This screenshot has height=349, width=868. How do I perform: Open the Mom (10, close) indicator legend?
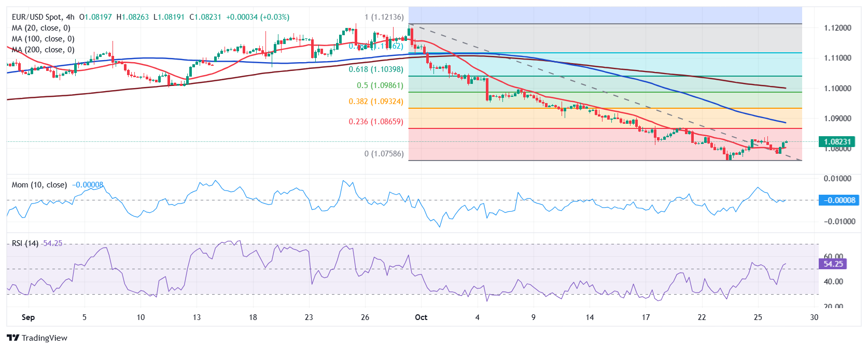pos(39,185)
